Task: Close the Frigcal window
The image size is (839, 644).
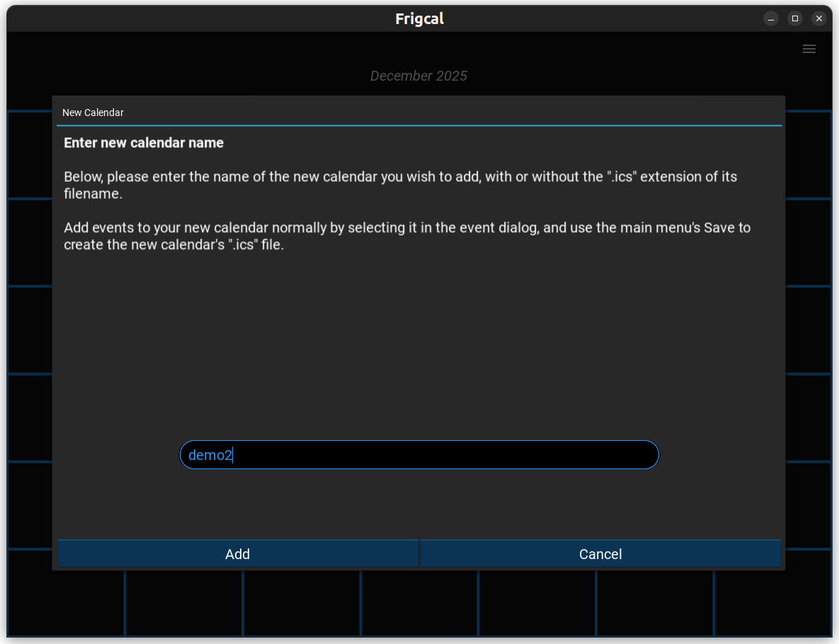Action: click(819, 18)
